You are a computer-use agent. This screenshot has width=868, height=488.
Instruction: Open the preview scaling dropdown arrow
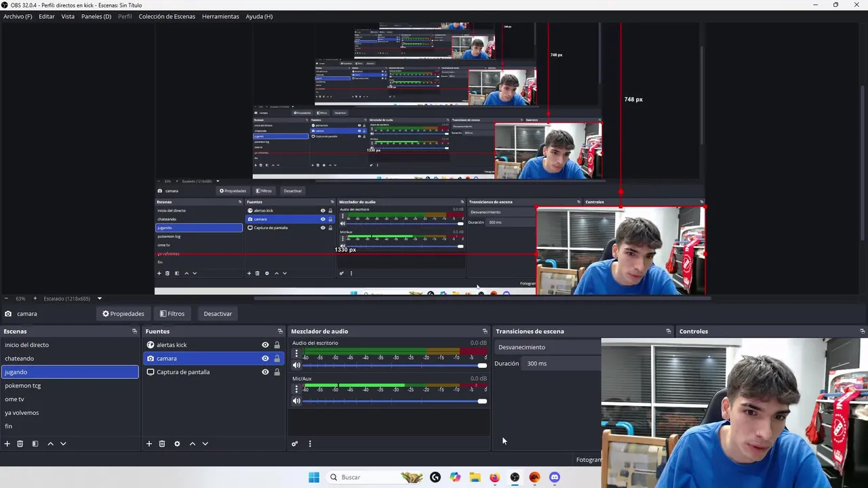coord(99,298)
